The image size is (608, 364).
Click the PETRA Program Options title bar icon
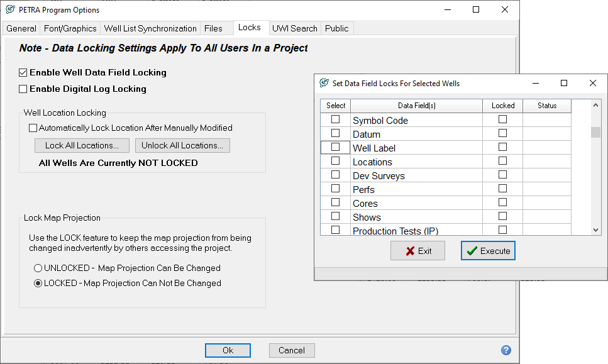tap(9, 10)
